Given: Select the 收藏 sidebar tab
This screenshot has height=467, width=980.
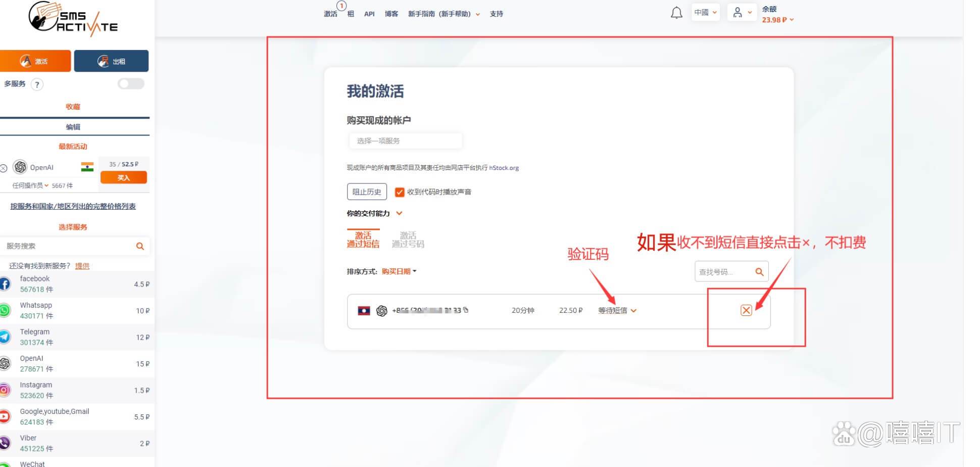Looking at the screenshot, I should coord(73,107).
